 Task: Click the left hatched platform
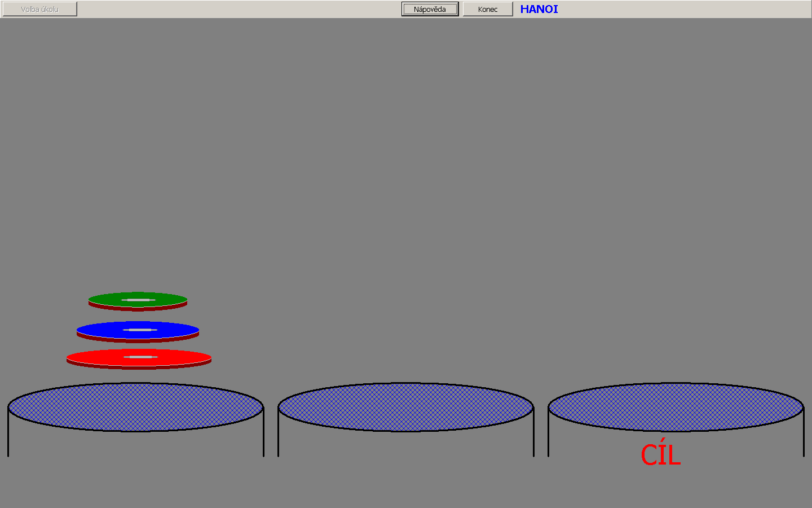point(135,407)
